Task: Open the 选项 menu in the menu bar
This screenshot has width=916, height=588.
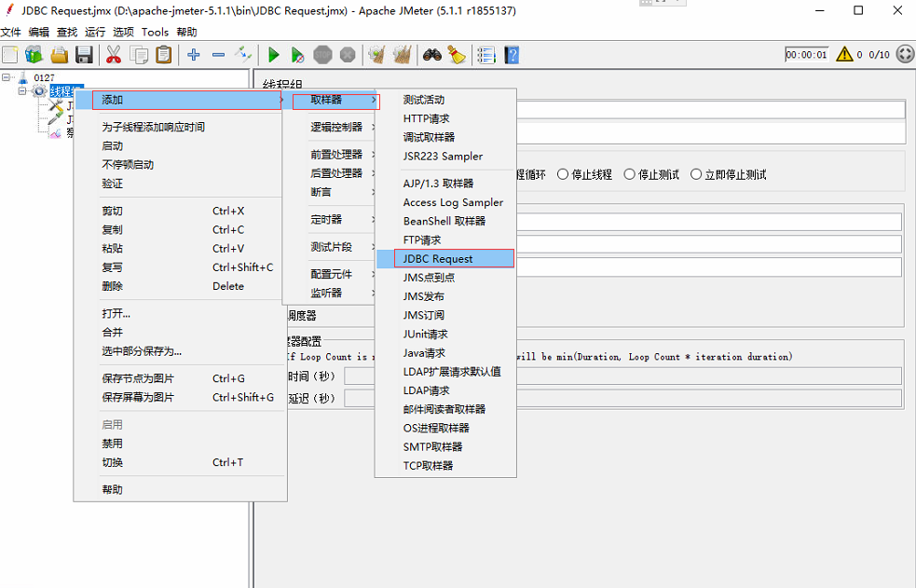Action: (121, 31)
